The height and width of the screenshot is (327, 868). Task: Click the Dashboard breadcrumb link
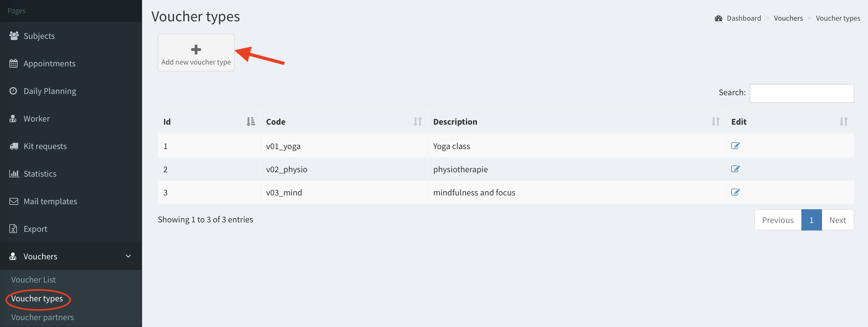743,18
